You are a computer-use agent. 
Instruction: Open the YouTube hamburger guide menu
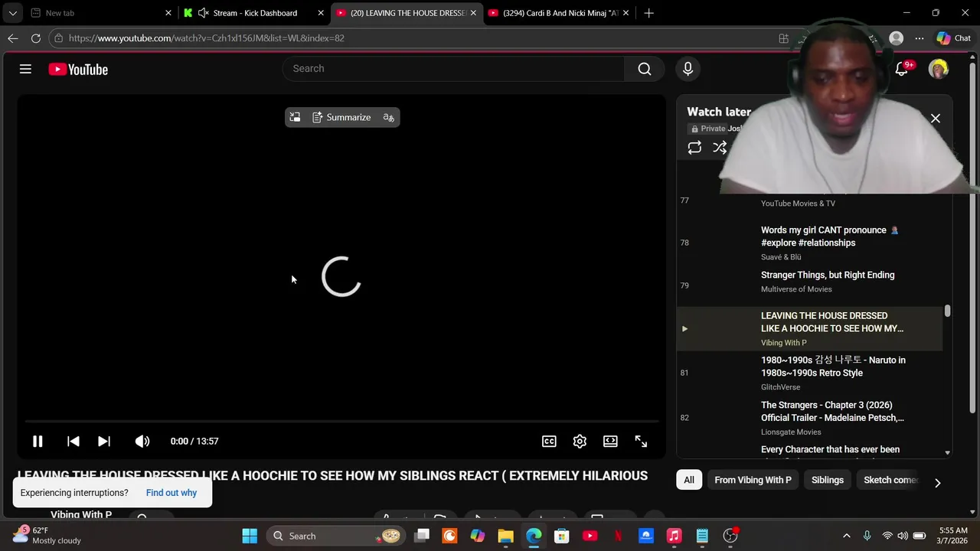25,69
